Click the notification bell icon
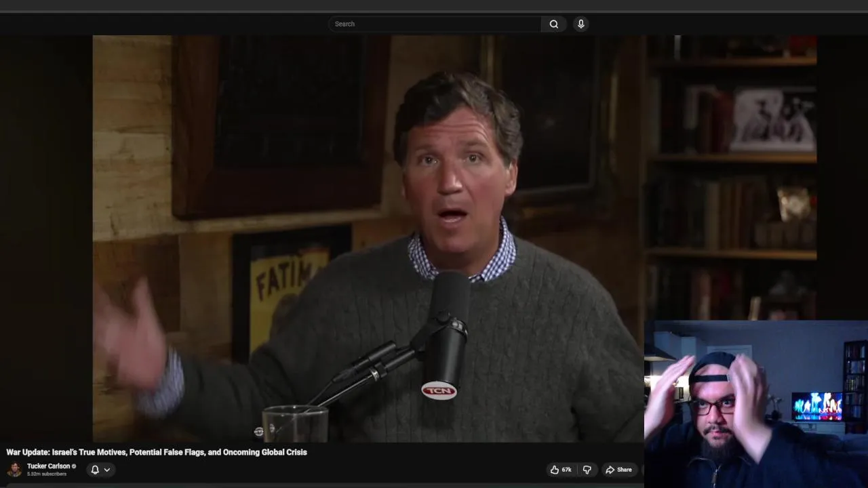 95,470
